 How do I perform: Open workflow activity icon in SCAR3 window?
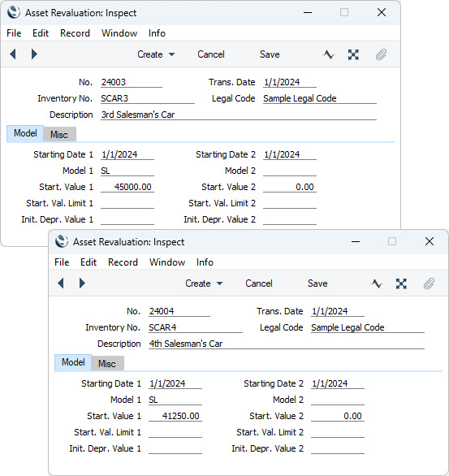click(x=329, y=54)
